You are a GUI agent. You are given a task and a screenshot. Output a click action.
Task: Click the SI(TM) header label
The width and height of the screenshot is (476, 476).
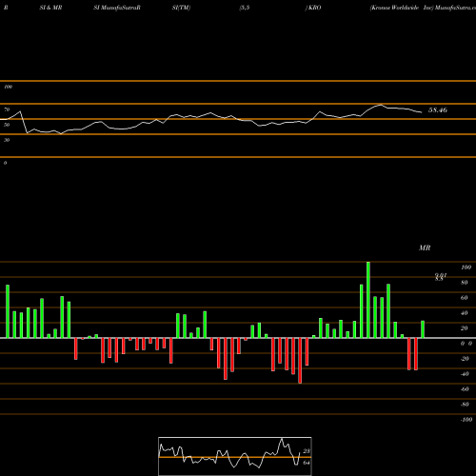click(181, 8)
